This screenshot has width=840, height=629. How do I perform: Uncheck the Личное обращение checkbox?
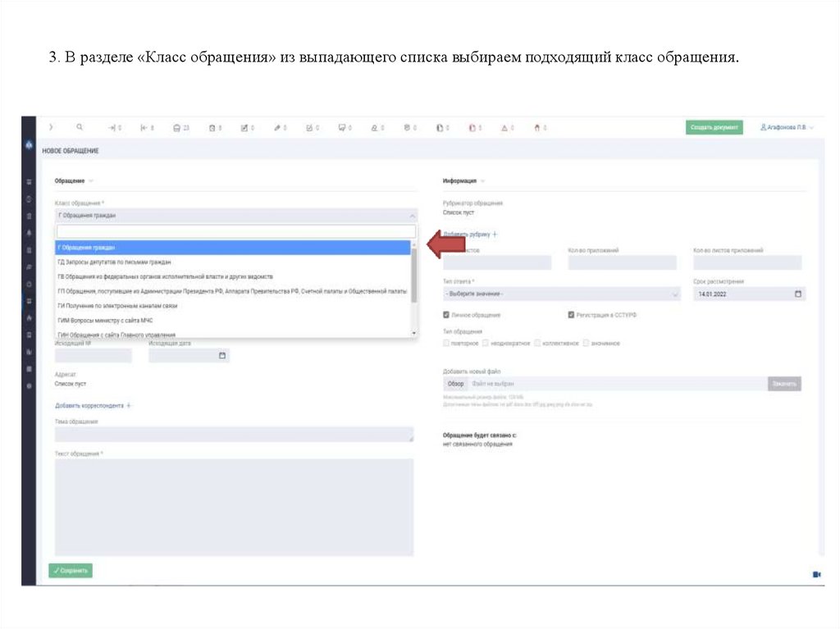[445, 313]
